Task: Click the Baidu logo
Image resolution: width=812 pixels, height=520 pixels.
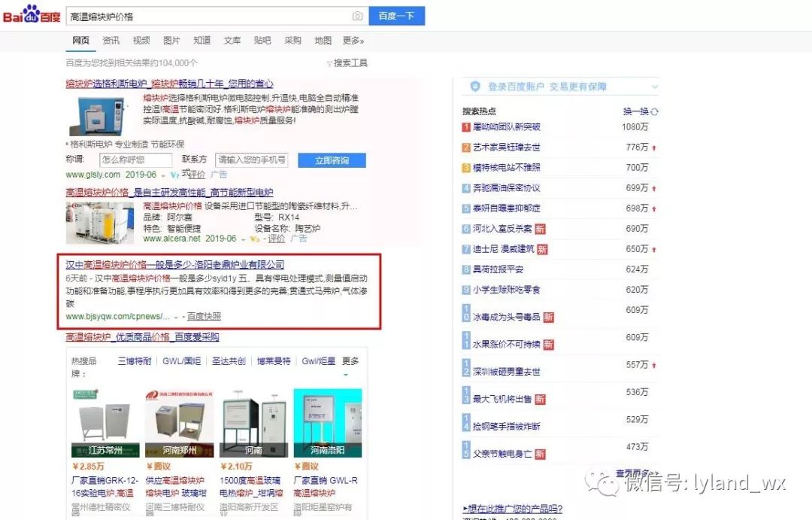Action: click(x=32, y=15)
